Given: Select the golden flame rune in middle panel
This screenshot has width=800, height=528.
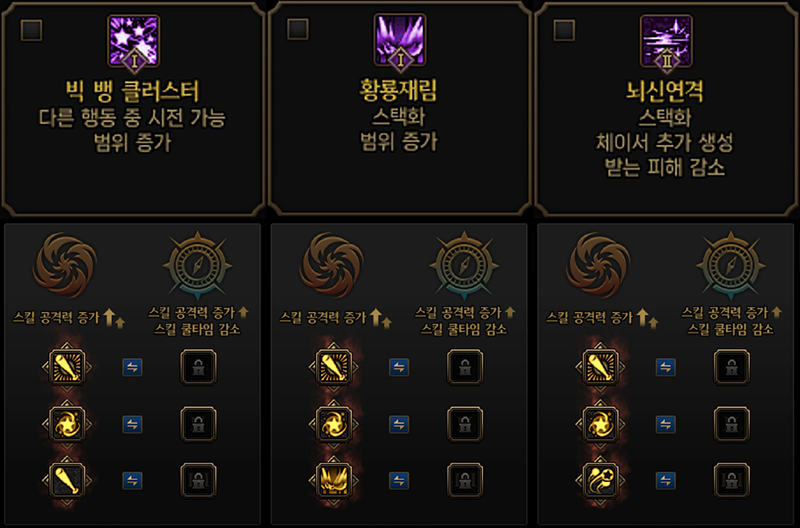Looking at the screenshot, I should 334,481.
